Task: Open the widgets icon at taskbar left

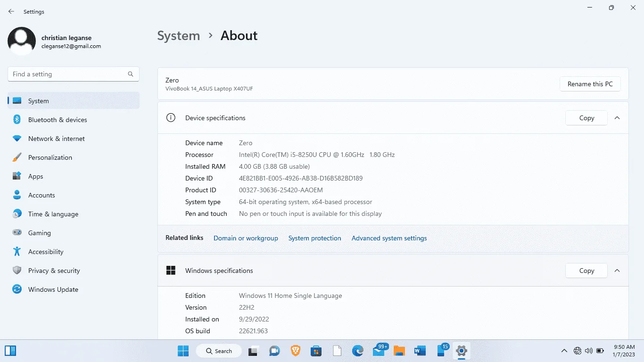Action: (x=11, y=350)
